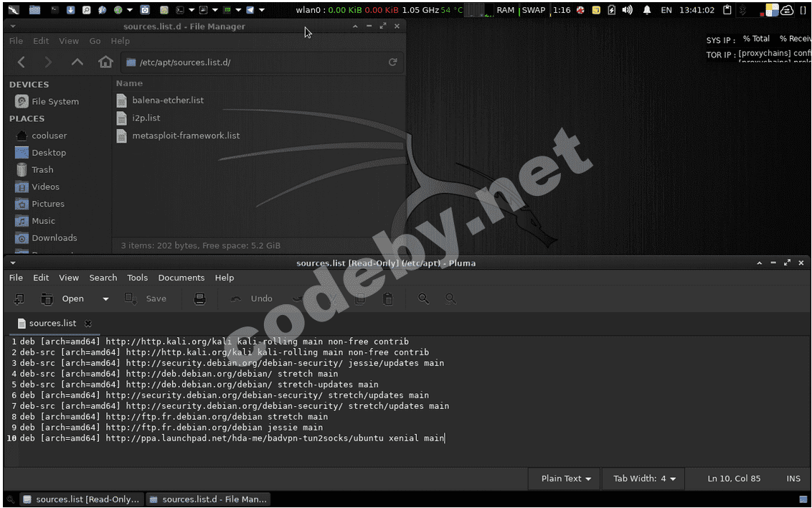
Task: Expand recent files arrow beside Open
Action: pyautogui.click(x=105, y=298)
